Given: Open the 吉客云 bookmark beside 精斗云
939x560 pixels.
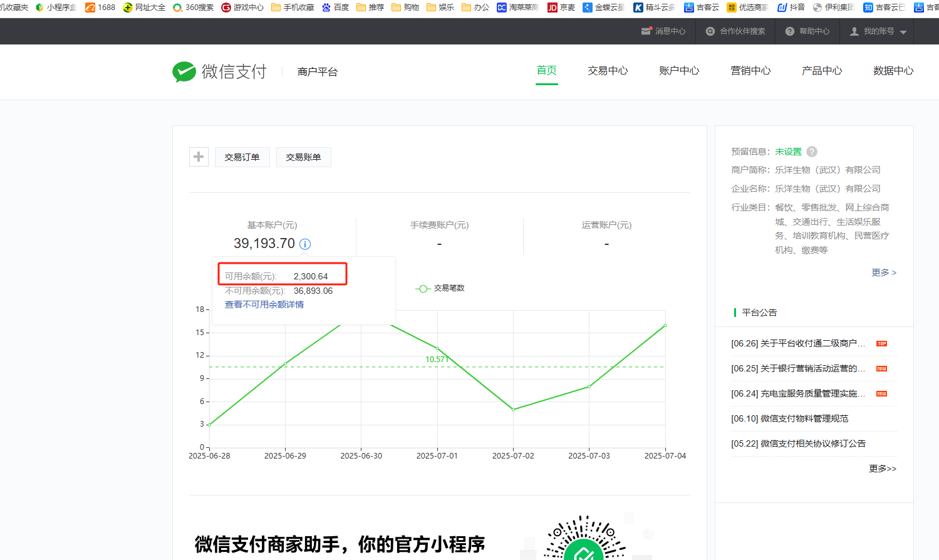Looking at the screenshot, I should coord(702,8).
